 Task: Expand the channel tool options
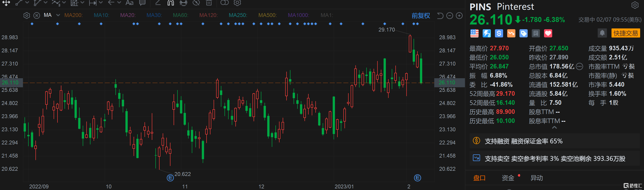[45, 3]
